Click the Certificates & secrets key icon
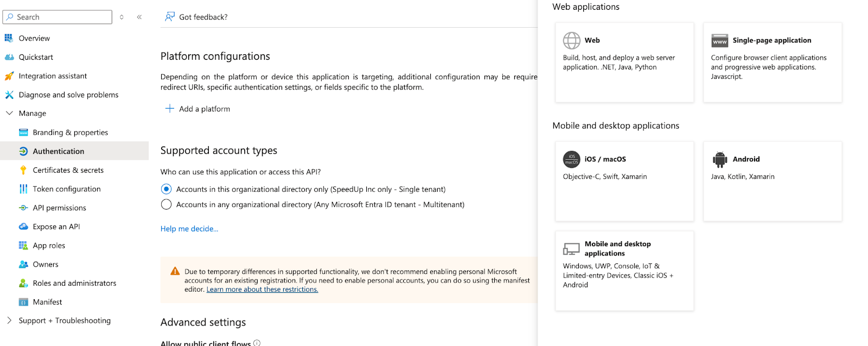This screenshot has width=868, height=346. (x=23, y=170)
